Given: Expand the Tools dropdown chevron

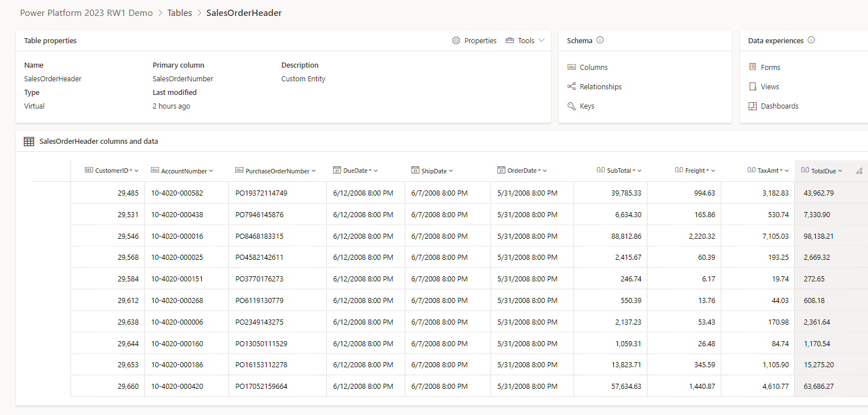Looking at the screenshot, I should click(541, 40).
